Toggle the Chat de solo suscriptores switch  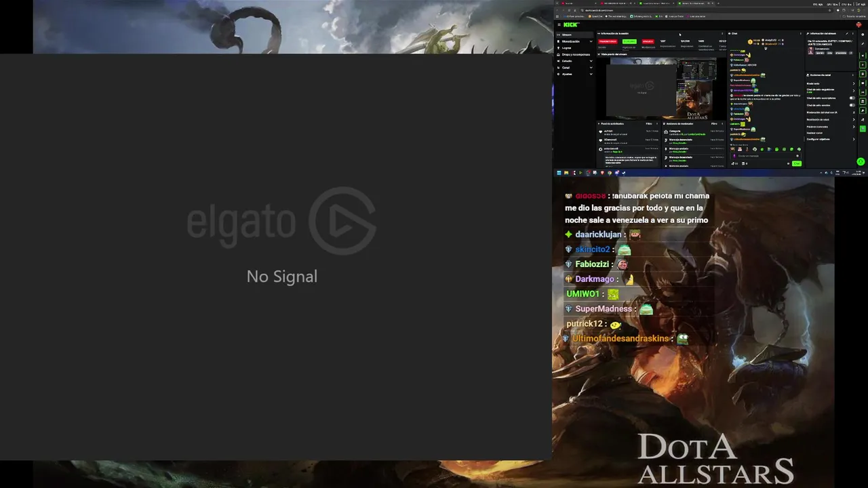(852, 98)
